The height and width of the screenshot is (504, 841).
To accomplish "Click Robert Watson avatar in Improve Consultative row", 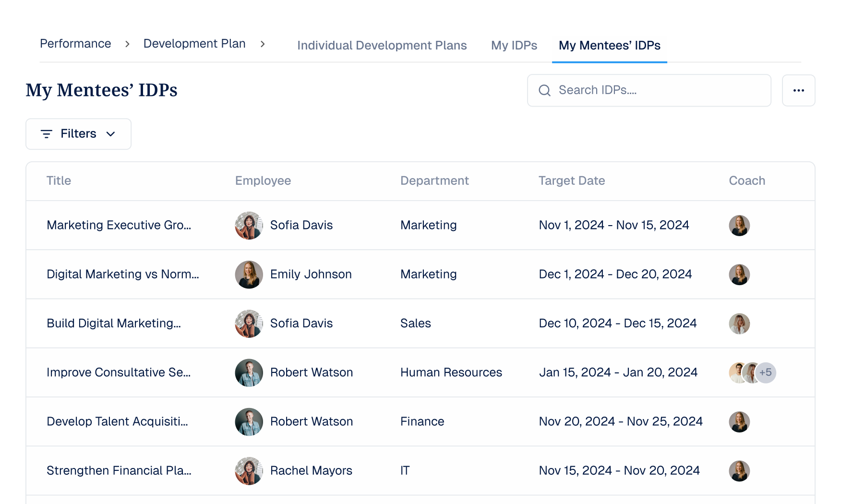I will pyautogui.click(x=249, y=372).
